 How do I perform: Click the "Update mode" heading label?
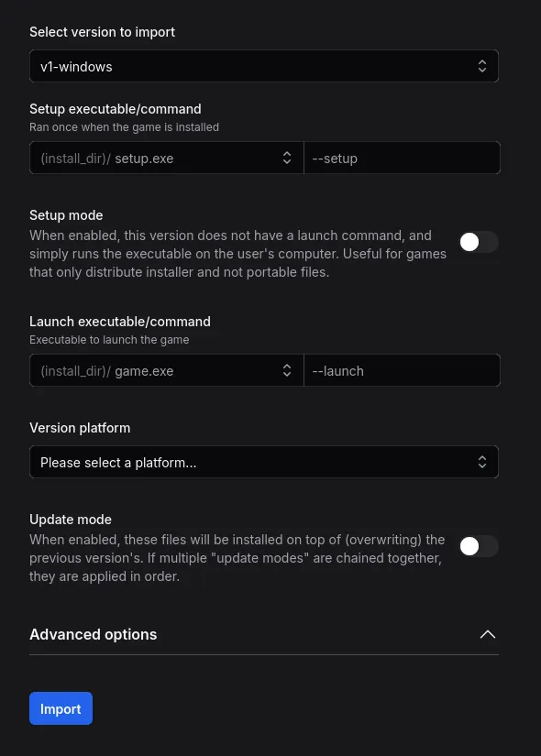tap(71, 520)
